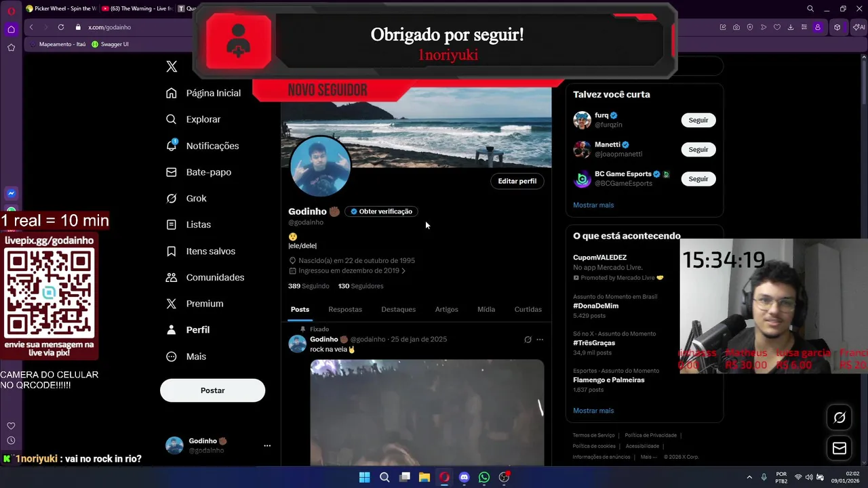Open Grok in the sidebar

click(x=186, y=198)
